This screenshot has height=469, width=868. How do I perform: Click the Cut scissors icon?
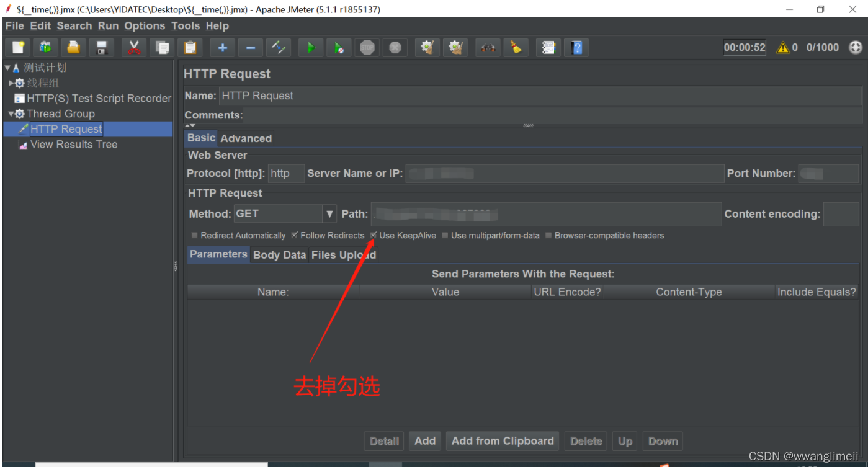pos(133,47)
